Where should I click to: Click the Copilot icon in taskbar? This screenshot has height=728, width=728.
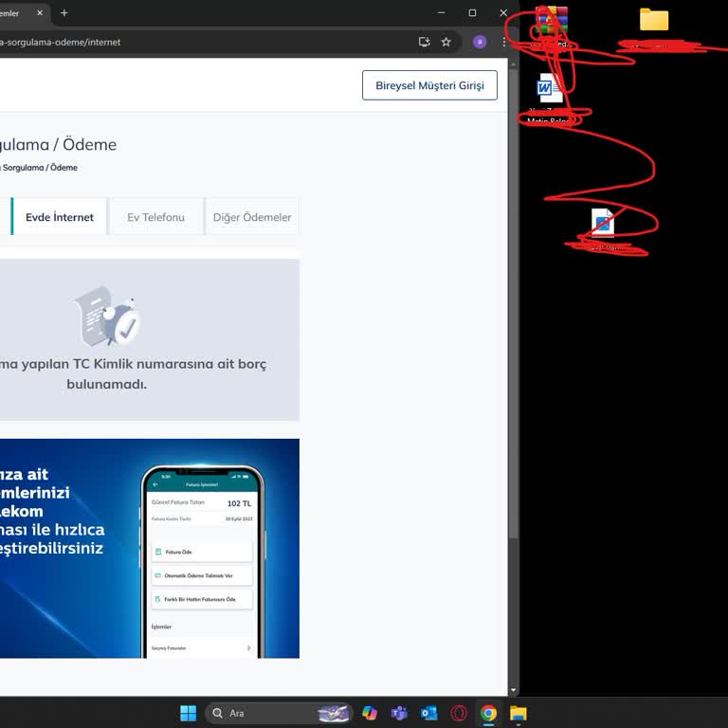click(x=370, y=713)
